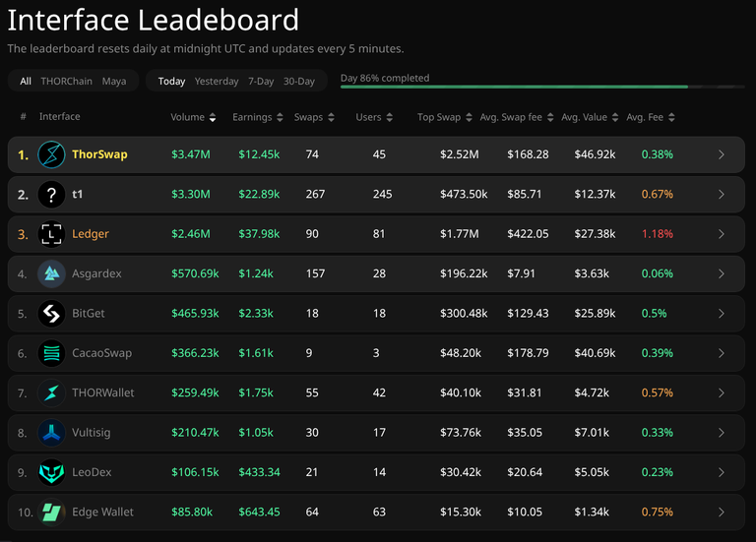The image size is (756, 542).
Task: Click the t1 question mark icon
Action: tap(51, 195)
